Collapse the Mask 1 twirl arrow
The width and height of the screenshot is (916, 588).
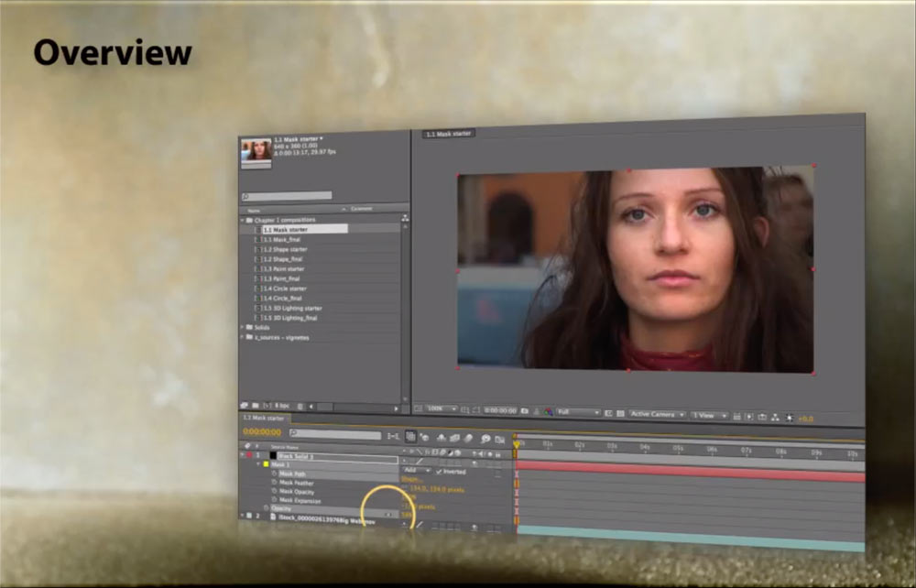[258, 464]
